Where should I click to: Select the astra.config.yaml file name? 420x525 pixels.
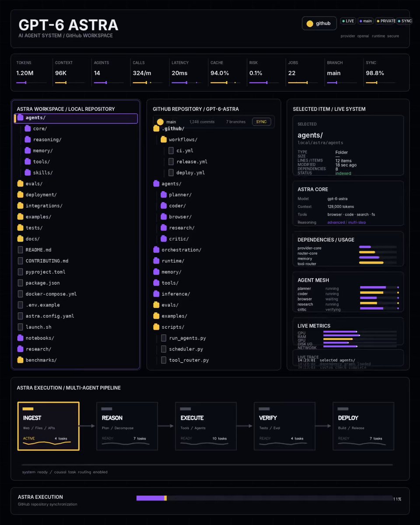50,316
